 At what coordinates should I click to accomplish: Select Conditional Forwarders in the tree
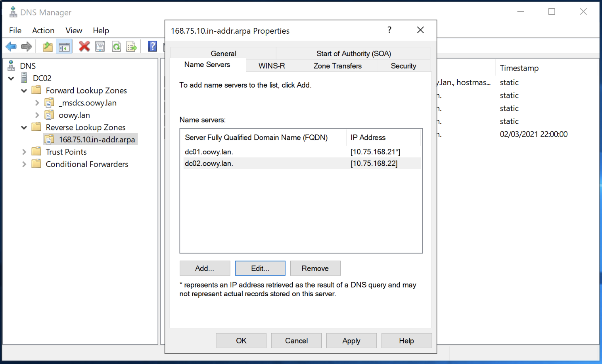point(87,164)
